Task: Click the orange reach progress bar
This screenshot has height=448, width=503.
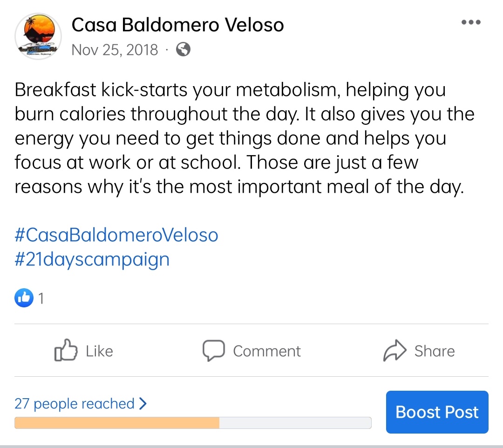Action: click(116, 423)
